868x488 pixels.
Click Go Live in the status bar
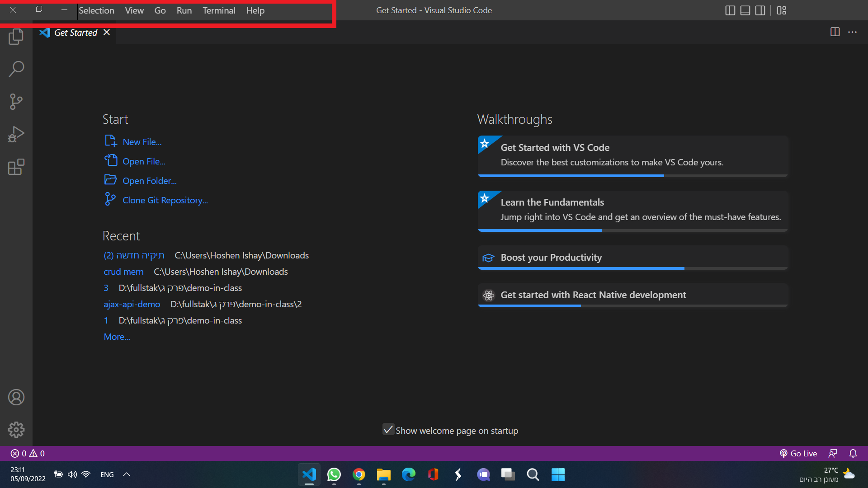tap(798, 453)
